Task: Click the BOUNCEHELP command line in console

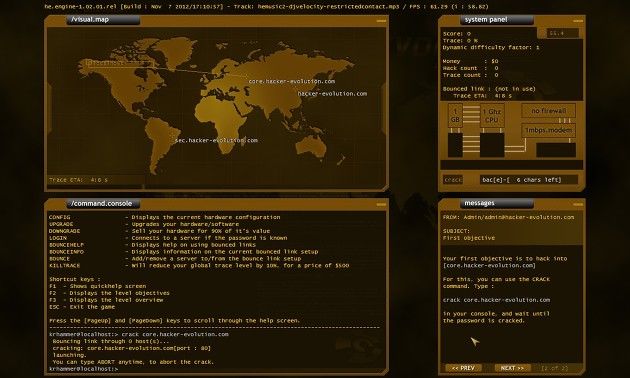Action: pyautogui.click(x=152, y=245)
